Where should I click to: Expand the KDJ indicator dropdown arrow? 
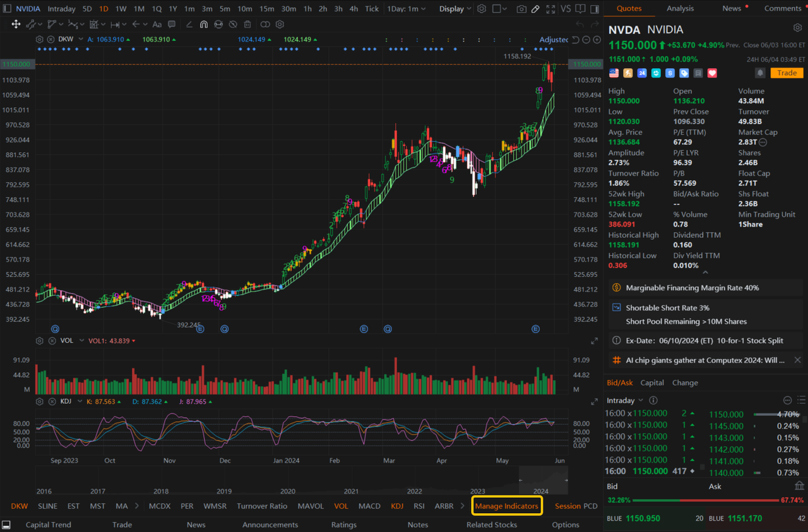coord(81,401)
